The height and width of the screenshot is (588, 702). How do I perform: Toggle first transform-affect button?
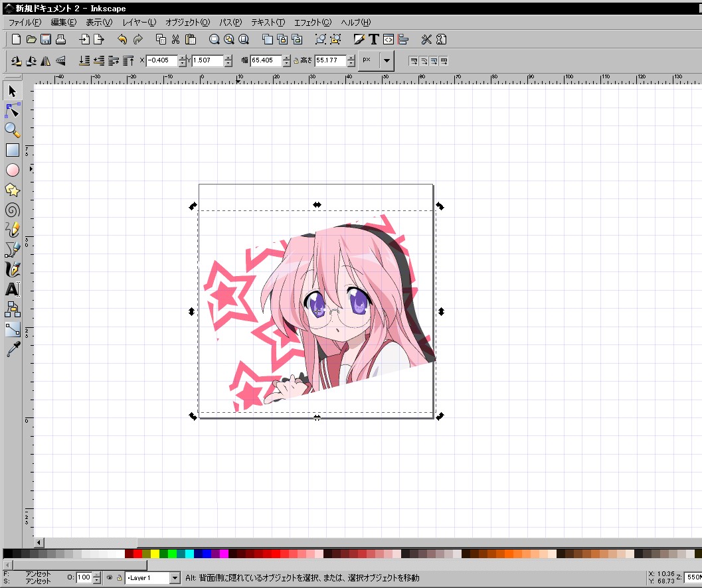click(414, 61)
